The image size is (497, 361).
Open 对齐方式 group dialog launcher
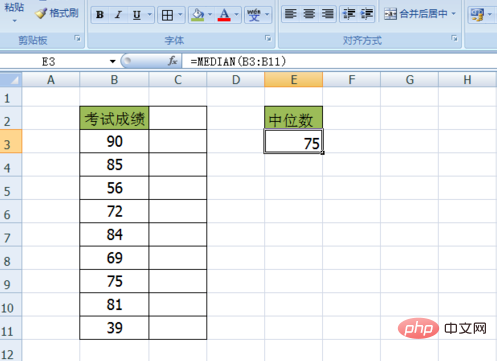click(x=454, y=39)
